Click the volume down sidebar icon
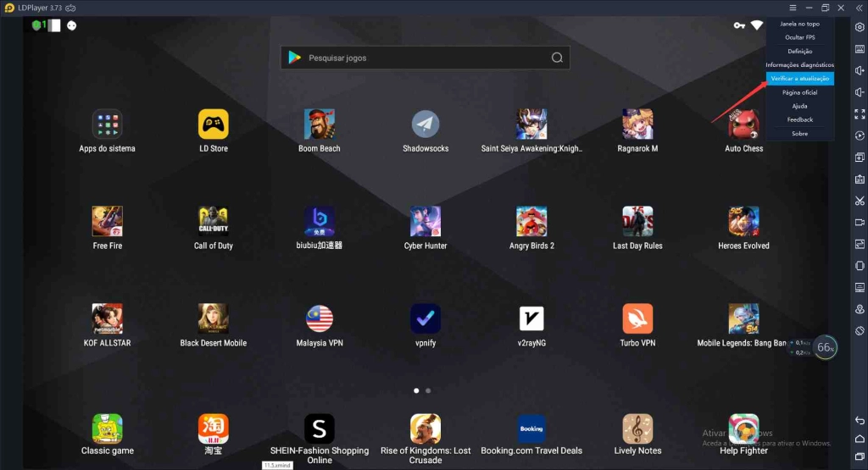Screen dimensions: 868x470 pos(860,92)
